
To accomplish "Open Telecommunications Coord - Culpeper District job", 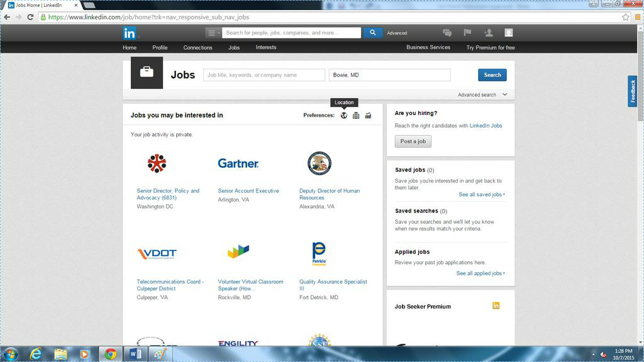I will 170,285.
